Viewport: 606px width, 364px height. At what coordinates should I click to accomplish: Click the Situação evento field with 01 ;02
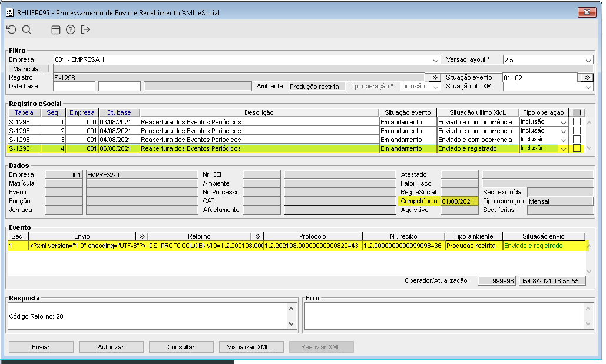click(540, 78)
